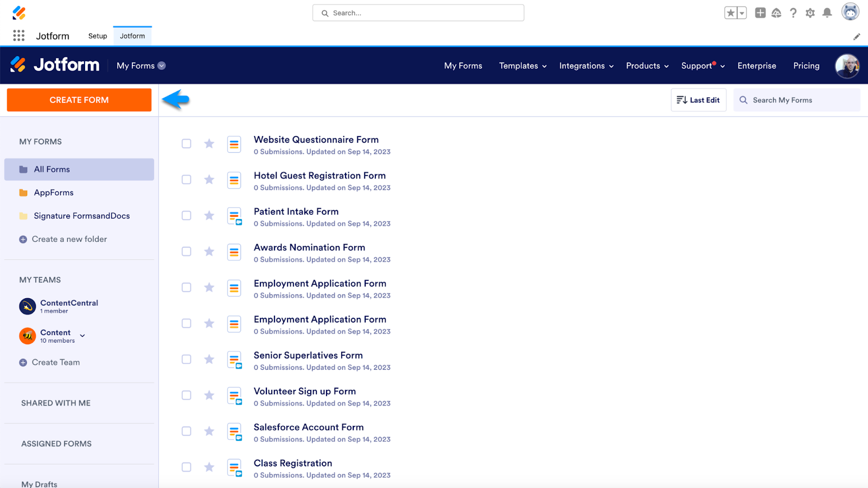Star the Hotel Guest Registration Form
This screenshot has width=868, height=488.
[209, 179]
